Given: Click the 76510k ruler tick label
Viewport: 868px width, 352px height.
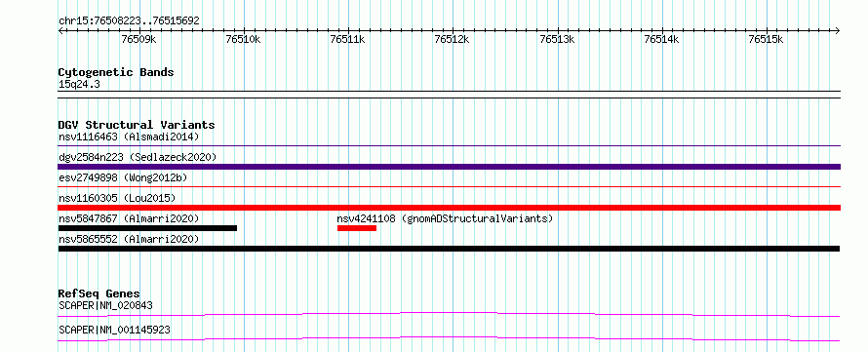Looking at the screenshot, I should click(243, 39).
